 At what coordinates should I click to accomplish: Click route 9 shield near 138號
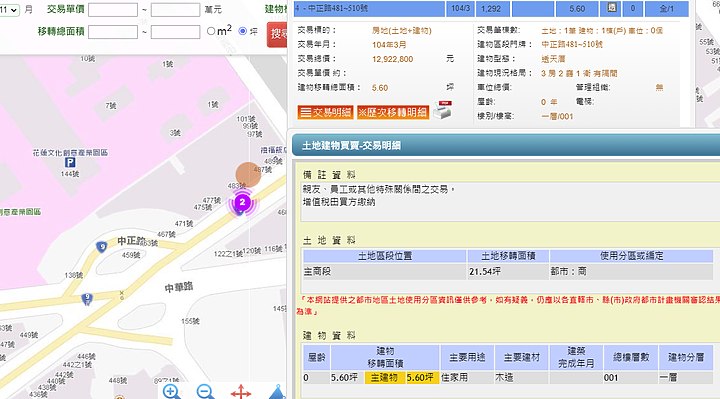click(x=87, y=298)
